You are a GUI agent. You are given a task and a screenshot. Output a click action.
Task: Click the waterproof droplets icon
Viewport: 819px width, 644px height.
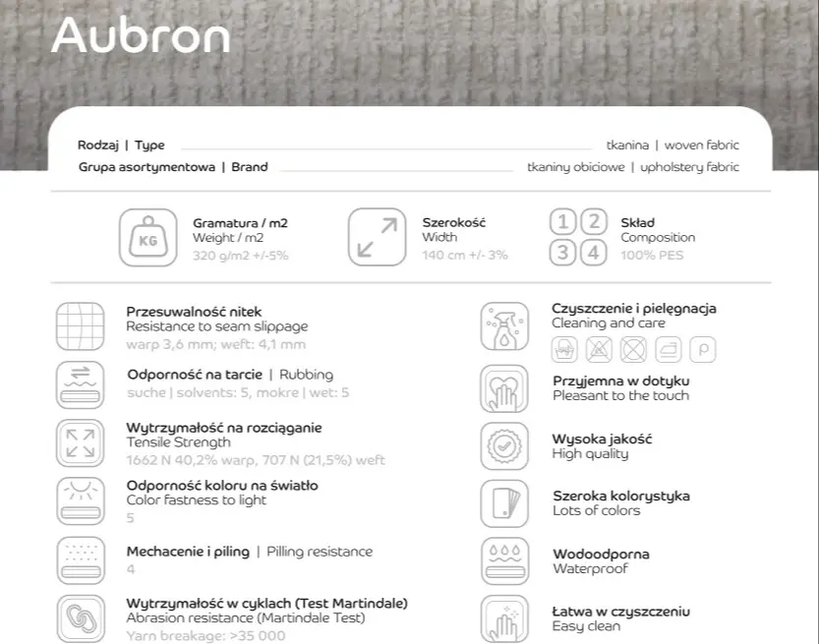[504, 561]
